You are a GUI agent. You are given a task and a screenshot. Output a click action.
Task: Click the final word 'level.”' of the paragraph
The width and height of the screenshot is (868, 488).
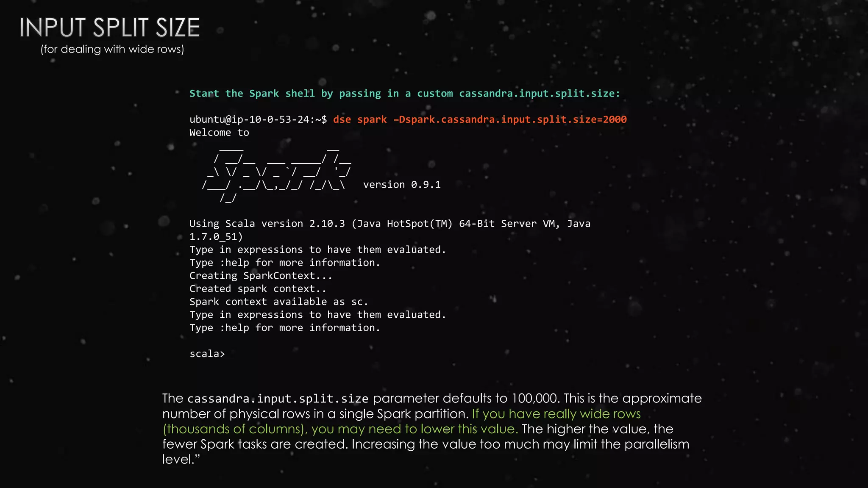click(x=181, y=459)
